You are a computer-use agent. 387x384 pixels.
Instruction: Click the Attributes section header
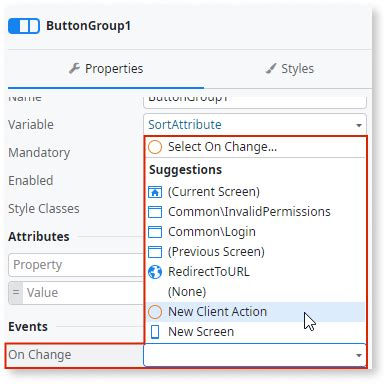(39, 237)
